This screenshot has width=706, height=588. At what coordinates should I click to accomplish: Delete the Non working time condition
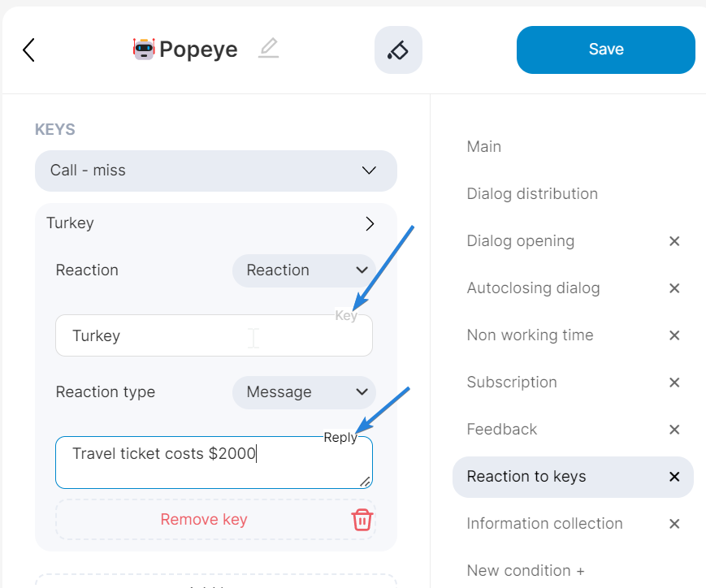[x=674, y=335]
